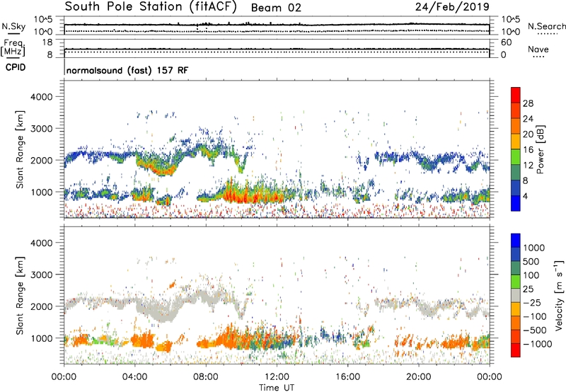Viewport: 566px width, 392px height.
Task: Click the 'N.Sky' legend label
Action: click(13, 26)
